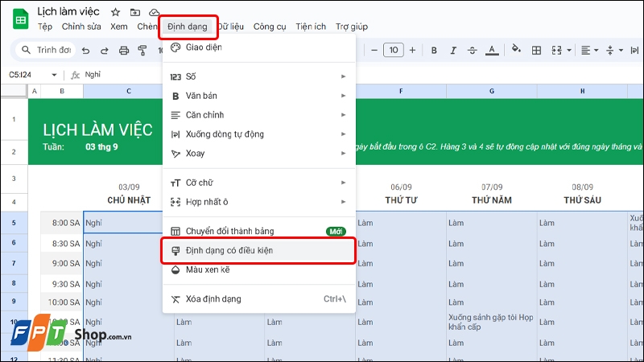Expand the Cỡ chữ font size submenu

258,183
